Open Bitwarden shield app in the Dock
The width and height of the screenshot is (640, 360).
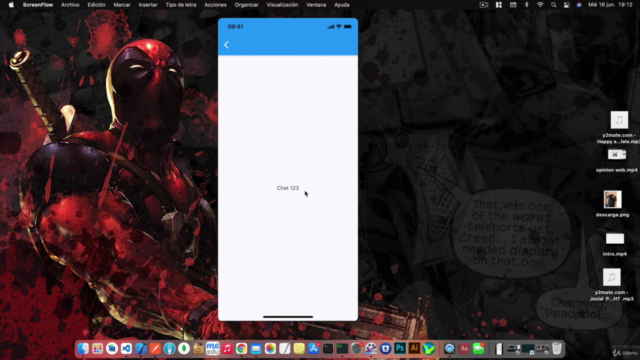[385, 348]
